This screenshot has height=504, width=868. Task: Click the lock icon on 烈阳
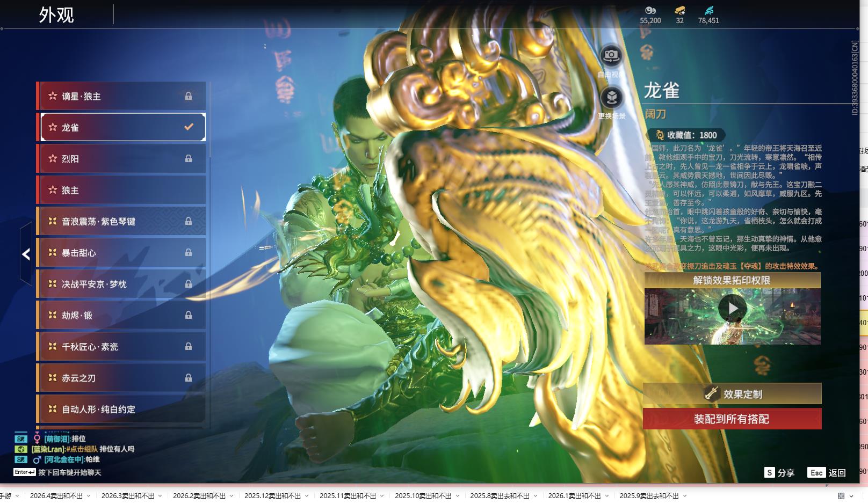[x=189, y=159]
